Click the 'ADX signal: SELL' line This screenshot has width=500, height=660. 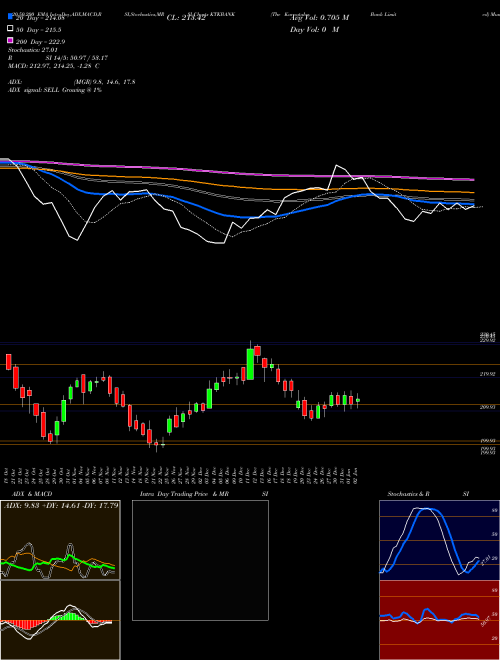click(55, 90)
